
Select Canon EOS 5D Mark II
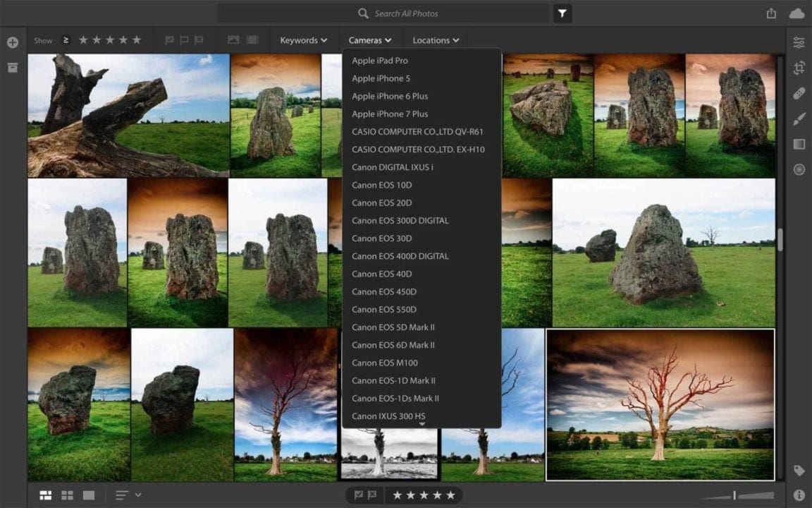click(393, 327)
